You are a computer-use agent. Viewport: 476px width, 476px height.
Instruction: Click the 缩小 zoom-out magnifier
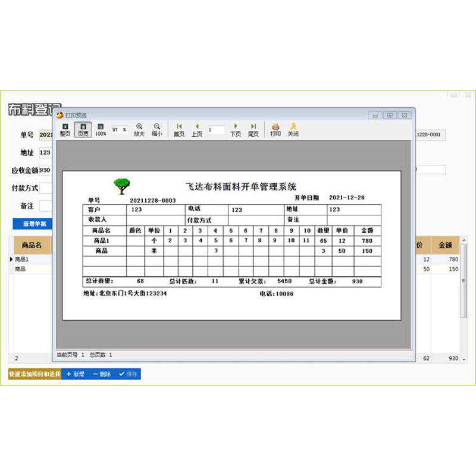point(156,130)
